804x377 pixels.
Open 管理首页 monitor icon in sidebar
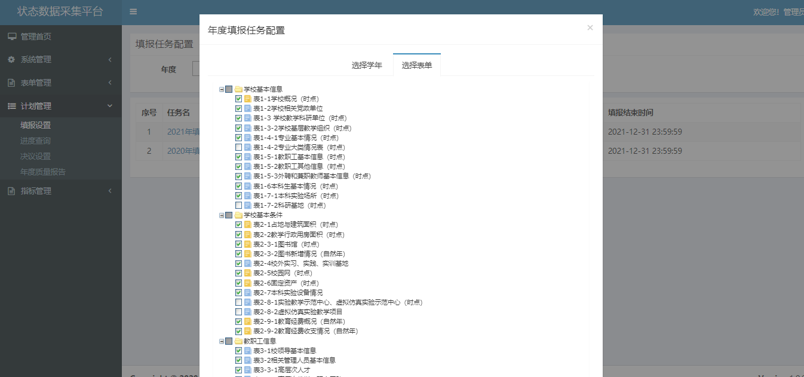point(12,36)
